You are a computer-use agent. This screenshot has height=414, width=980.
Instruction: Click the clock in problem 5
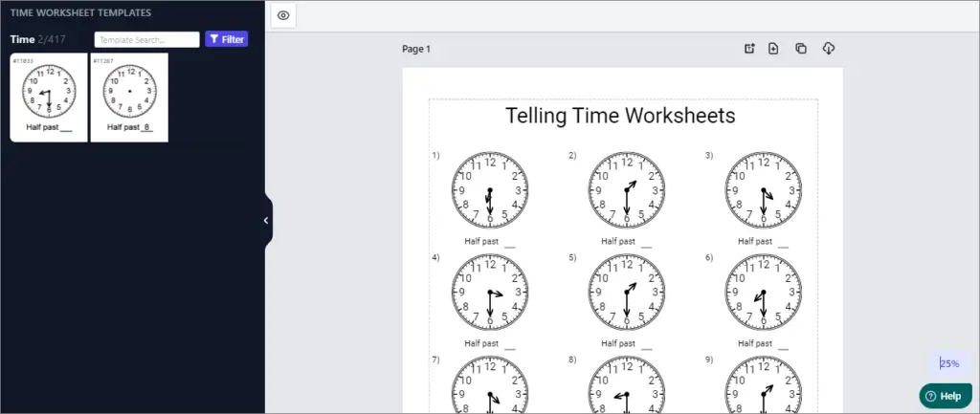627,293
